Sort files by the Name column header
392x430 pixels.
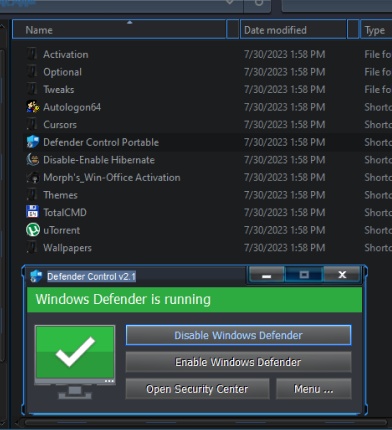coord(119,30)
